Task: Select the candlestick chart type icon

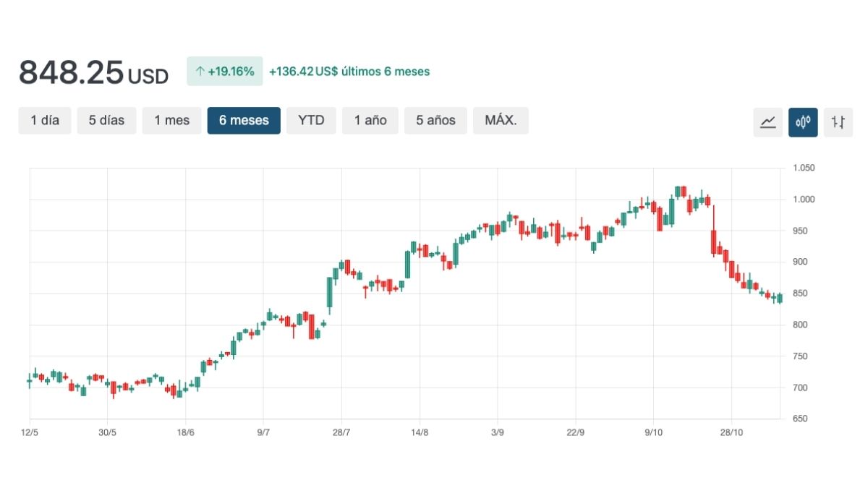Action: coord(803,121)
